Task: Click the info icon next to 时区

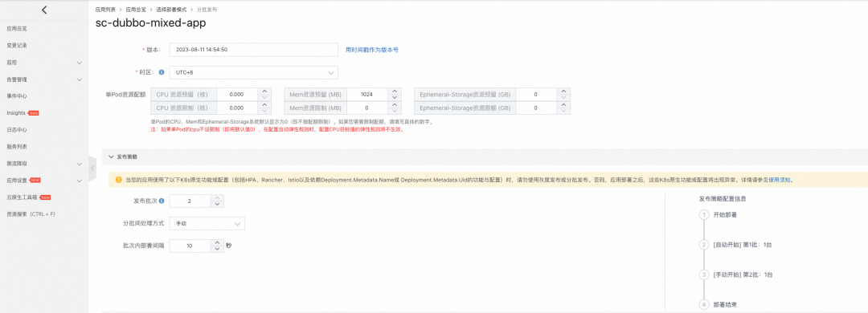Action: point(162,72)
